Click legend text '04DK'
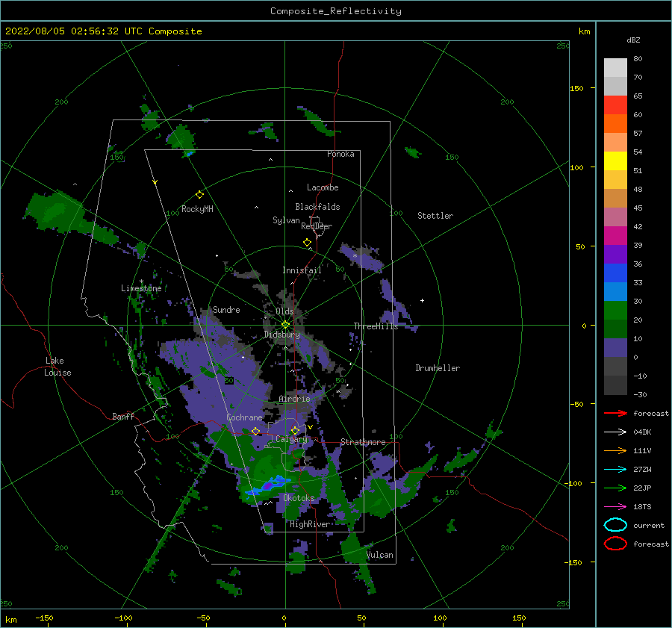Screen dimensions: 672x628 click(642, 432)
